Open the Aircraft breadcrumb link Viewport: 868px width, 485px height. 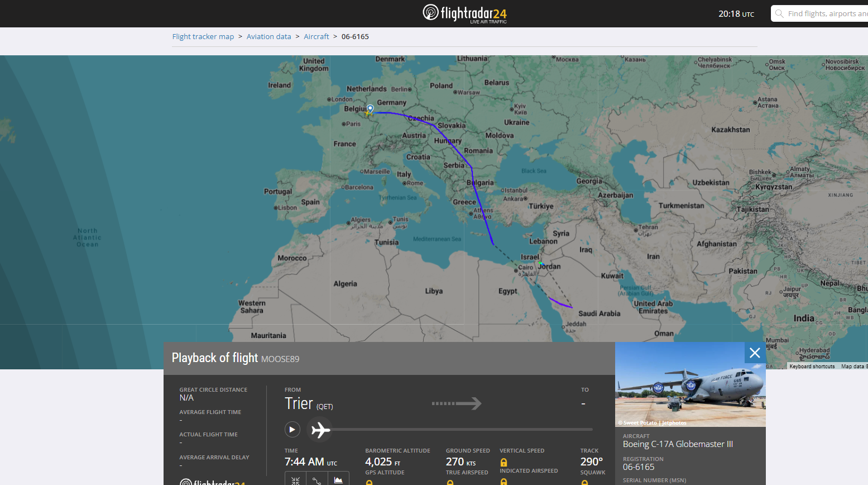point(316,37)
